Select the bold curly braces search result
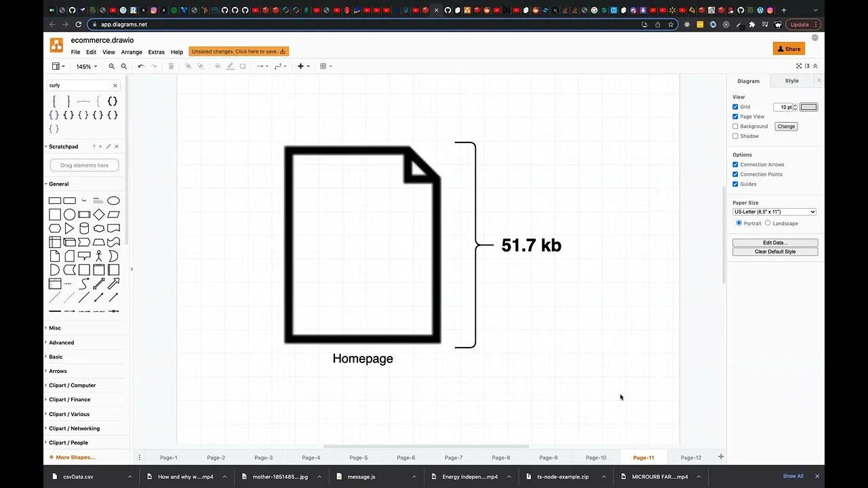The height and width of the screenshot is (488, 868). [113, 101]
